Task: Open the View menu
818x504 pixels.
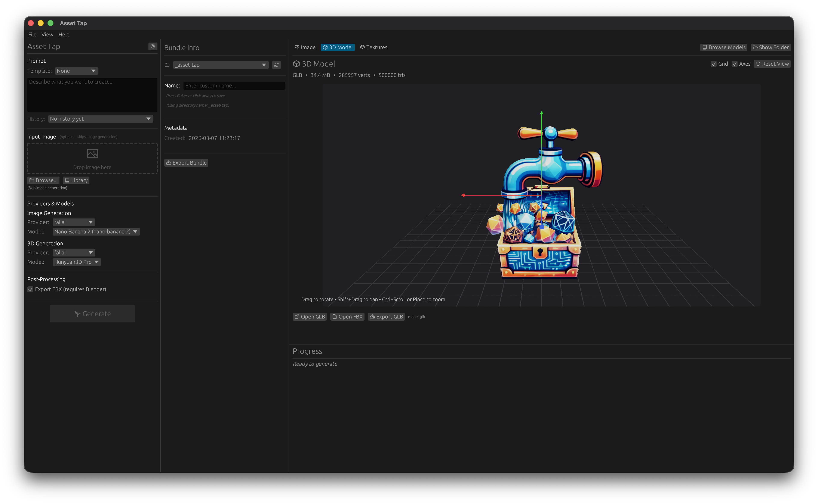Action: click(x=47, y=34)
